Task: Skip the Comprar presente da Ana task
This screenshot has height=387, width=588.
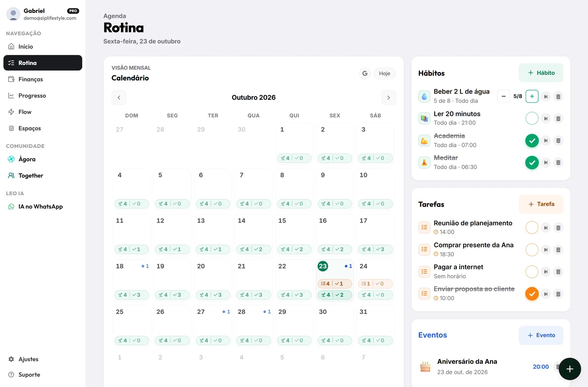Action: pos(546,250)
